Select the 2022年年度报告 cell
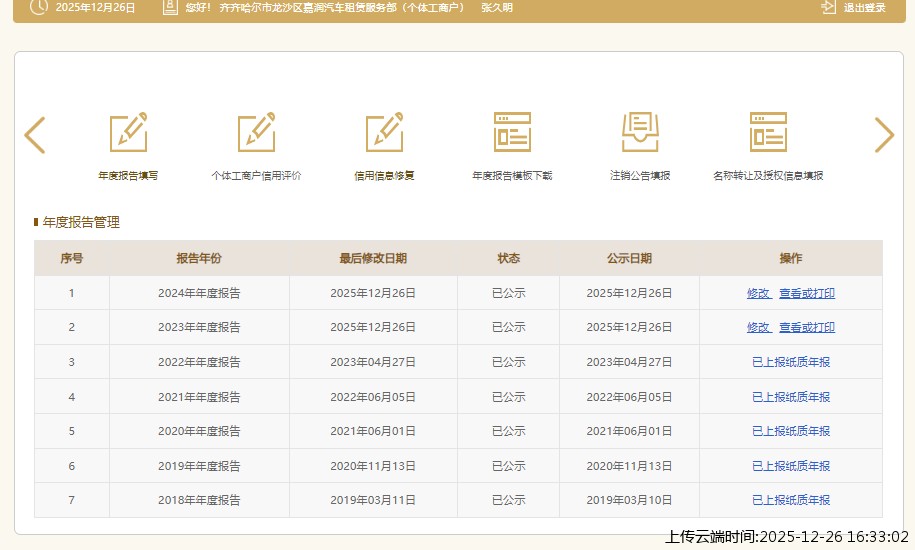Image resolution: width=915 pixels, height=550 pixels. click(199, 362)
